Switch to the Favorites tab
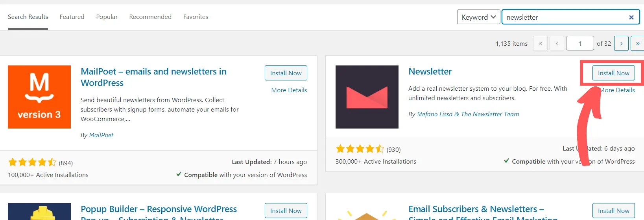Viewport: 644px width, 220px height. (196, 17)
